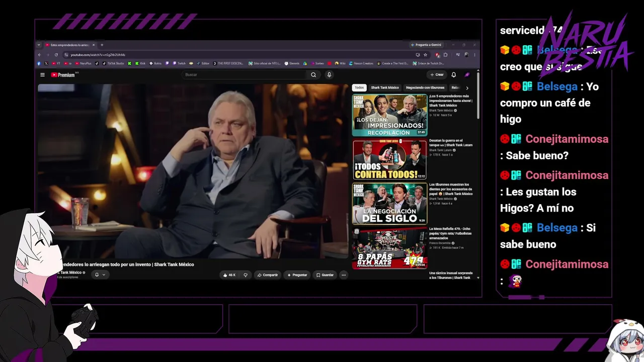Click the Guardar button
Viewport: 644px width, 362px height.
pos(325,275)
